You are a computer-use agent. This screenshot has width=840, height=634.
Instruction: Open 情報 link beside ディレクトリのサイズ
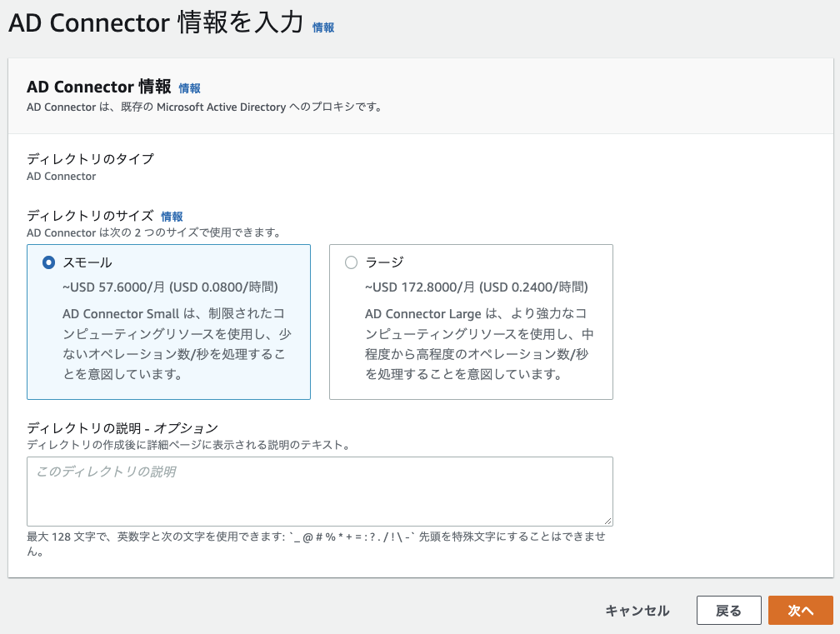tap(172, 217)
